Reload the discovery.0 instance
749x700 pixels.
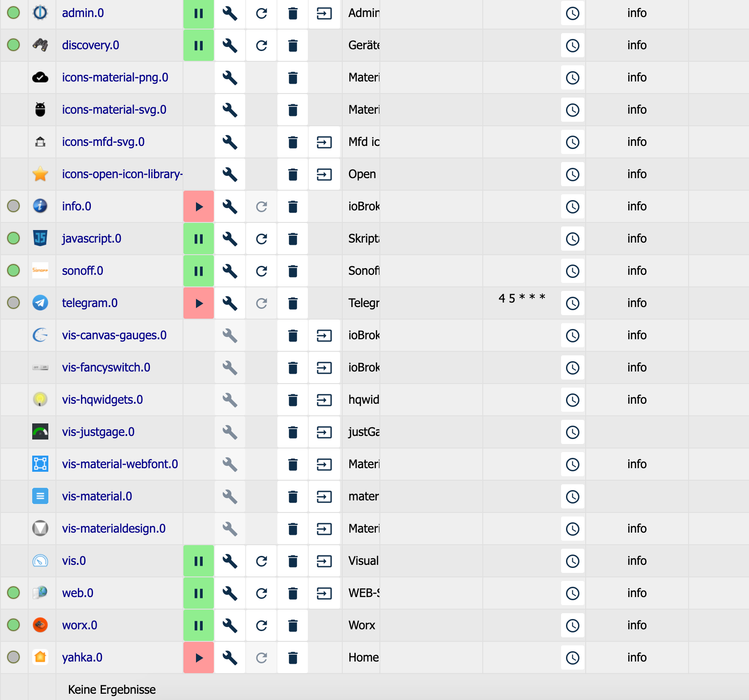[x=261, y=46]
